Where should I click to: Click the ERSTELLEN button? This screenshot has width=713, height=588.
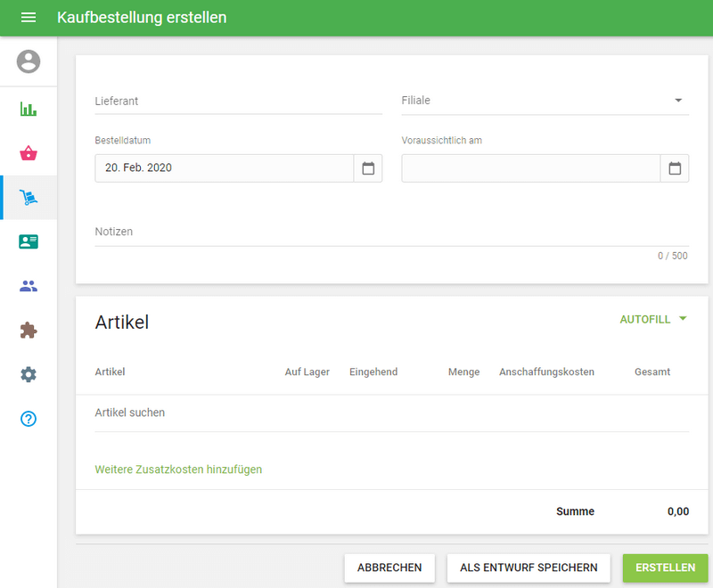click(666, 568)
